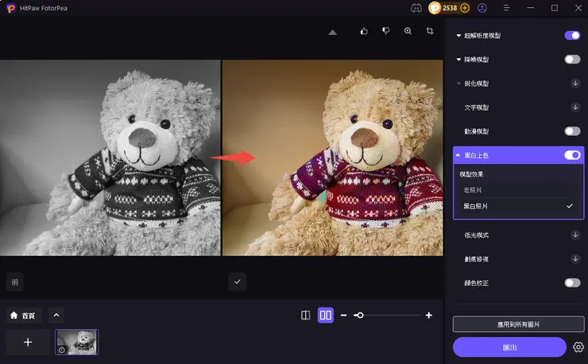
Task: Expand the 銳化模型 section arrow
Action: (458, 83)
